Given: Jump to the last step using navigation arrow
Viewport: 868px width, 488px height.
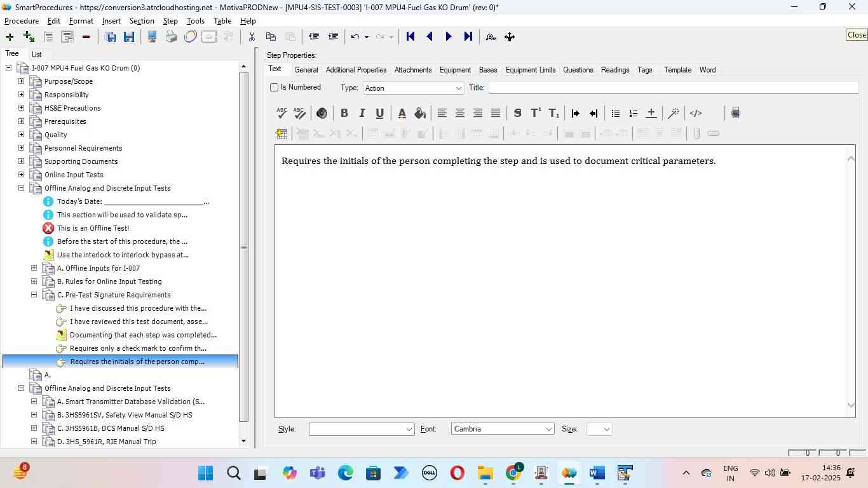Looking at the screenshot, I should click(468, 37).
